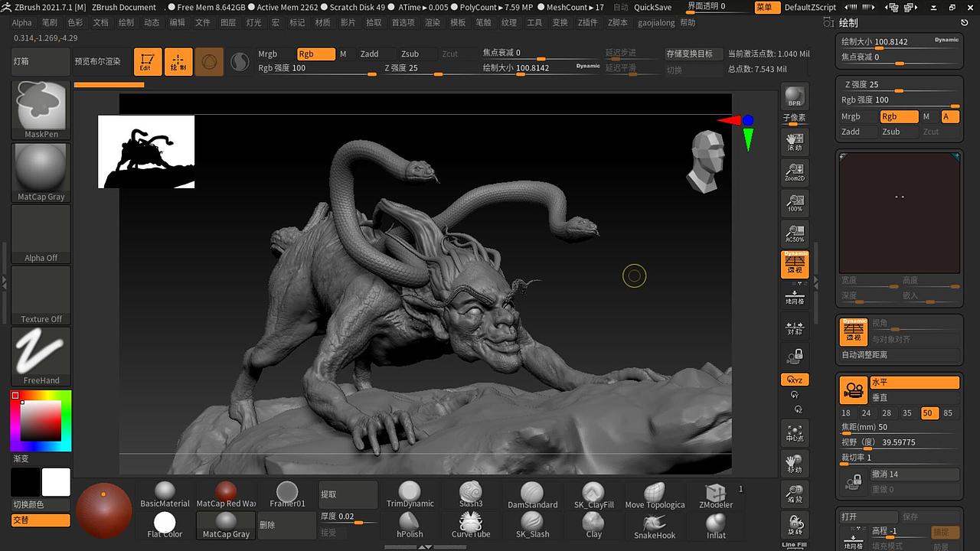Screen dimensions: 980x551
Task: Select the white secondary color swatch
Action: click(x=56, y=482)
